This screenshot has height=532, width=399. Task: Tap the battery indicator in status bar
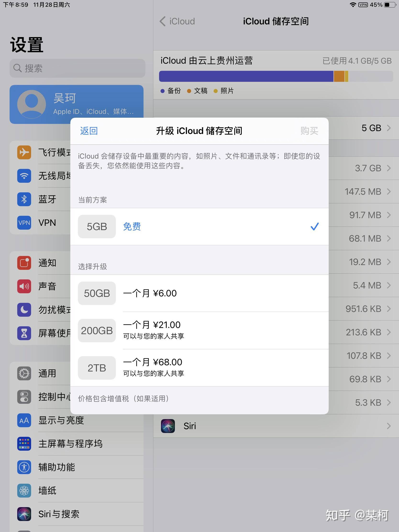pos(390,5)
